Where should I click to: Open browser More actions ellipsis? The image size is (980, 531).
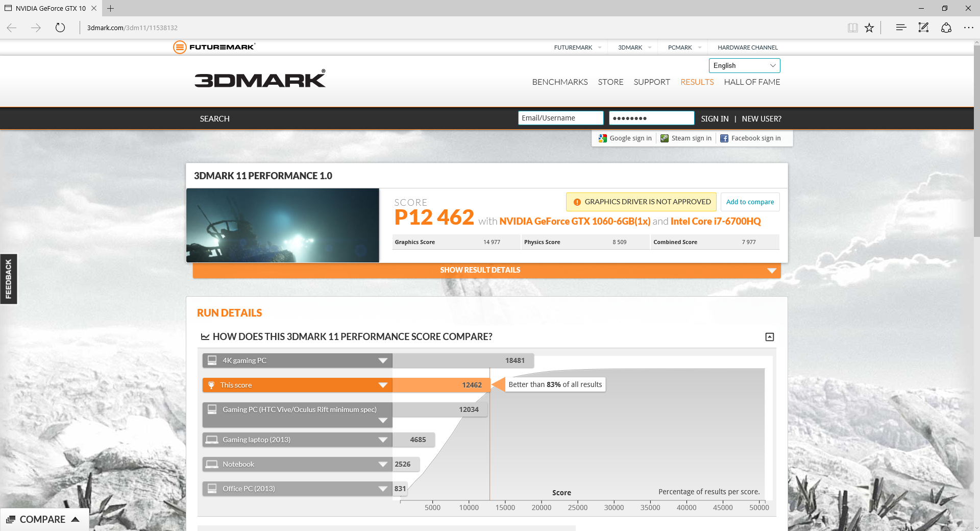tap(969, 28)
